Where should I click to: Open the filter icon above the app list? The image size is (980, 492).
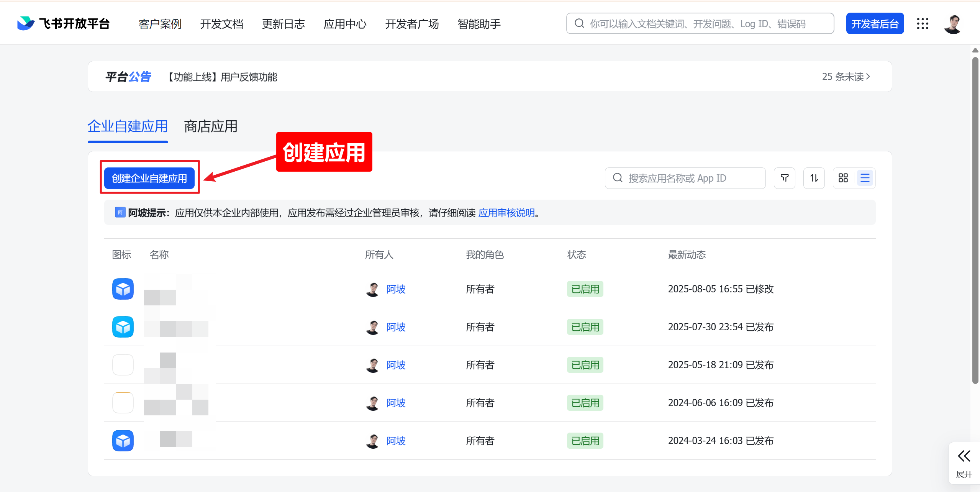tap(784, 178)
